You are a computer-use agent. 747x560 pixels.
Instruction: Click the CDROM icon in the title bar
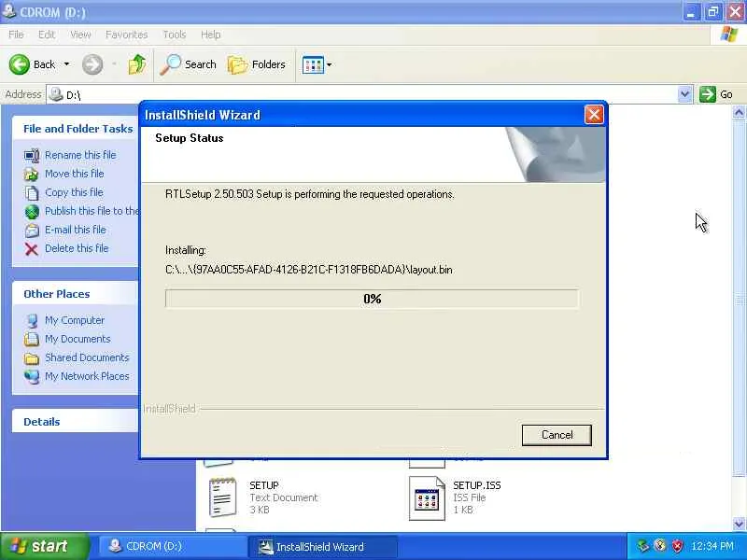pyautogui.click(x=8, y=11)
